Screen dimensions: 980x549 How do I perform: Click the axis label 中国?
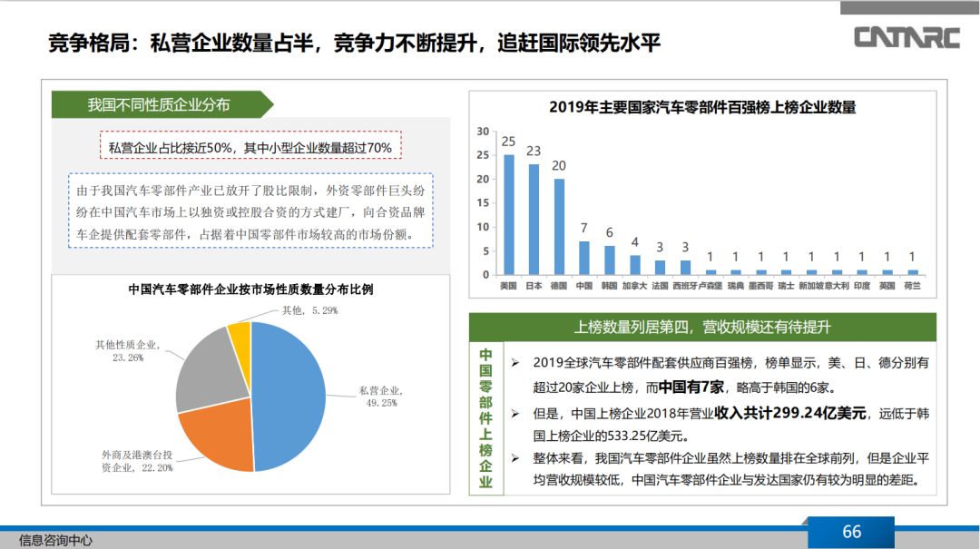(584, 286)
